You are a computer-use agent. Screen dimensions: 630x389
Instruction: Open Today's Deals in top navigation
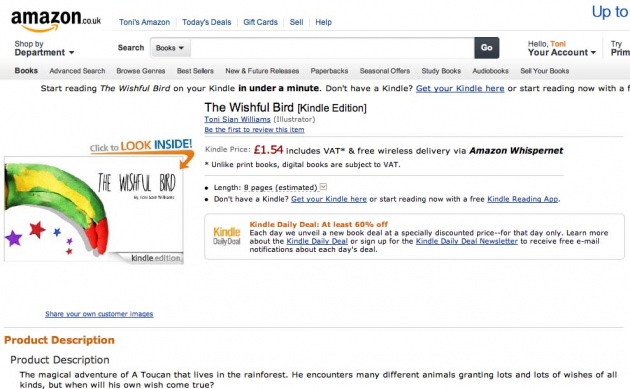point(207,22)
